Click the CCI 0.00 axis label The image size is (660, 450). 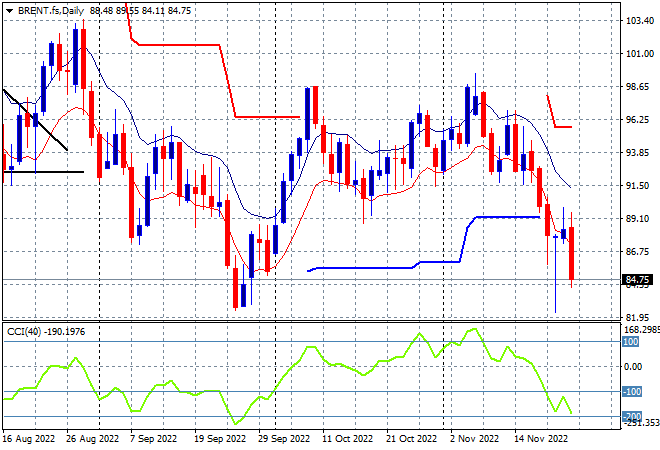coord(633,367)
